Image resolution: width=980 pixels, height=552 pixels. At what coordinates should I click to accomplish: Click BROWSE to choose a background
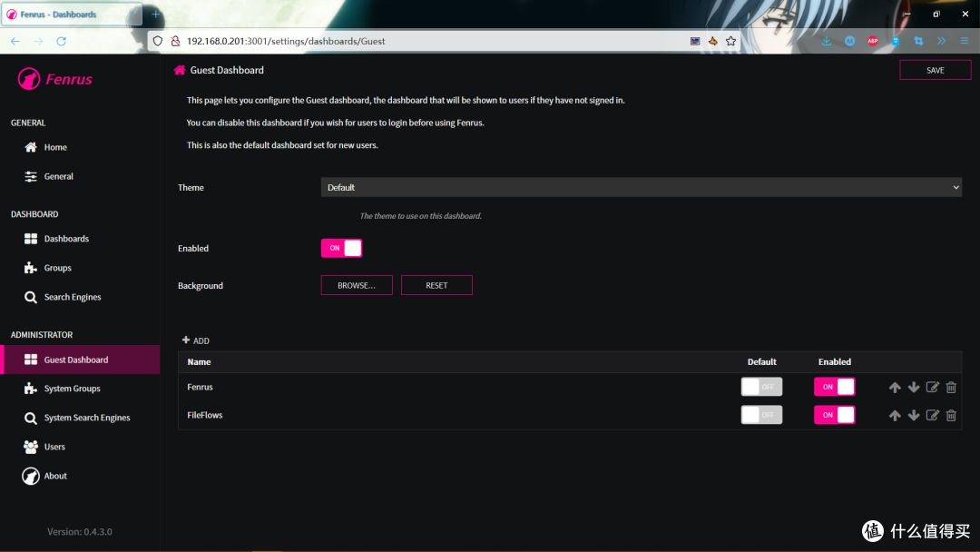[x=357, y=285]
